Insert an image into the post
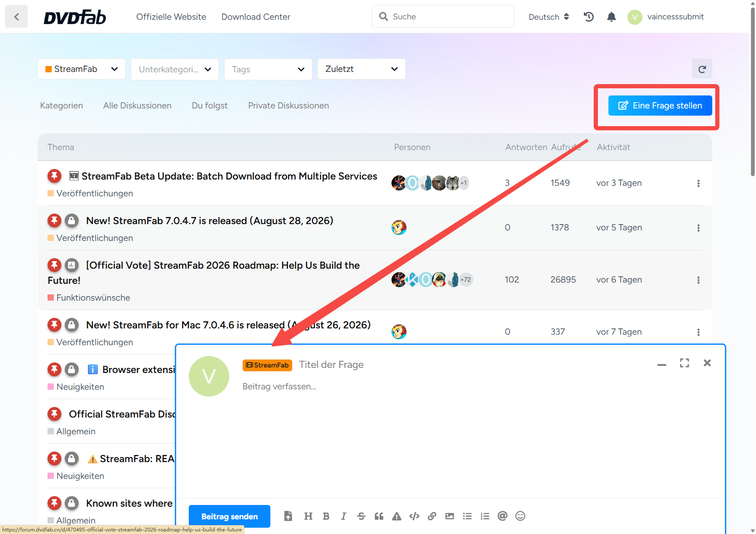Screen dimensions: 756x534 click(x=449, y=516)
